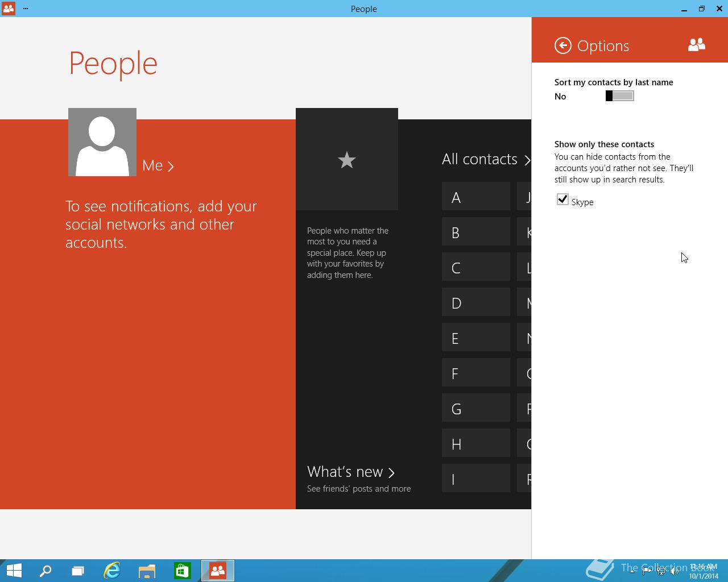
Task: Click the Show only these contacts heading
Action: [x=604, y=144]
